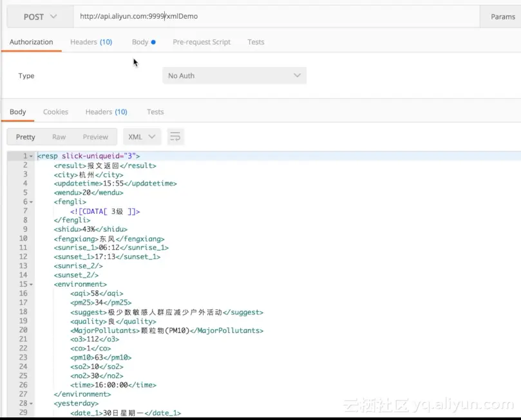Select the Pretty view button
This screenshot has height=420, width=521.
tap(25, 137)
